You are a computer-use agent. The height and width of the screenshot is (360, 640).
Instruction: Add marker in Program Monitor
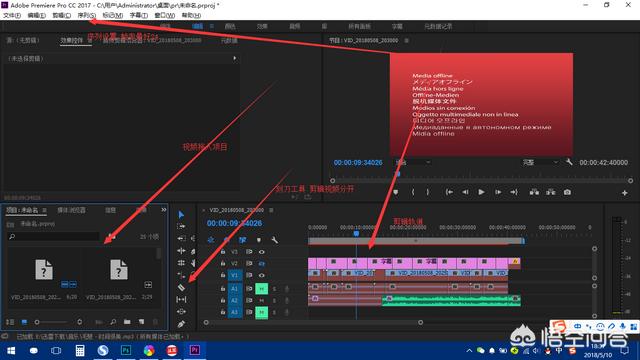[396, 192]
